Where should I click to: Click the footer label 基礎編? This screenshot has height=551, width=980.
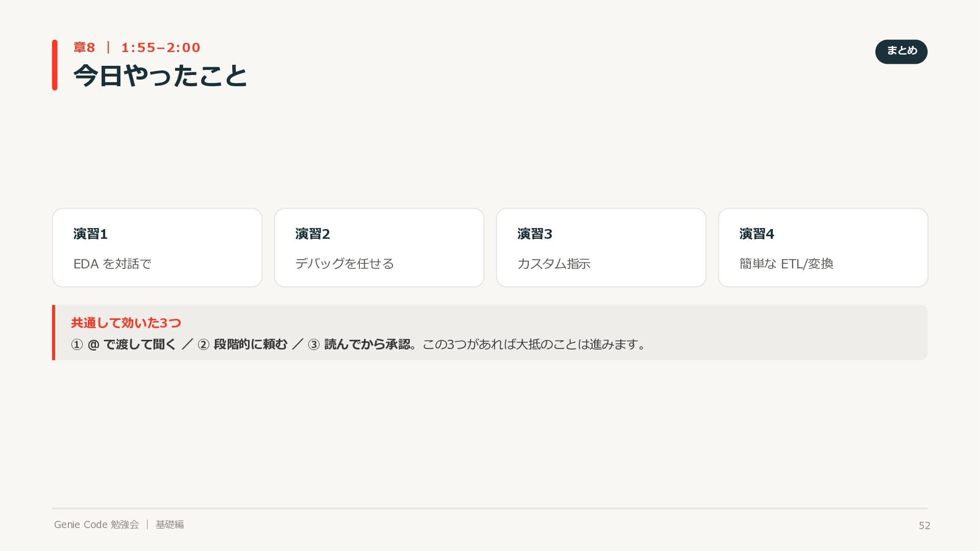click(169, 524)
